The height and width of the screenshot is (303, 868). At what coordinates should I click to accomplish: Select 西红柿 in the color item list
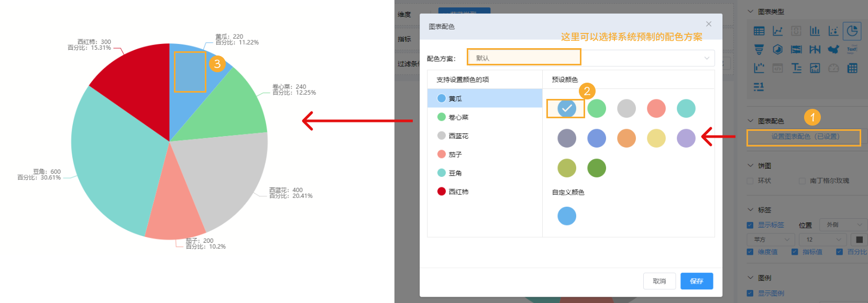coord(485,192)
